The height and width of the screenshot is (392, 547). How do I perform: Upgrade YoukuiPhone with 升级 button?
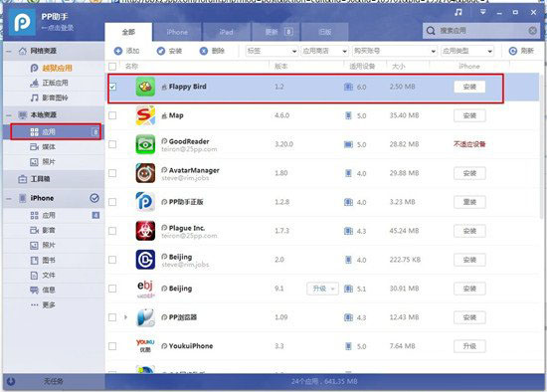[x=469, y=346]
